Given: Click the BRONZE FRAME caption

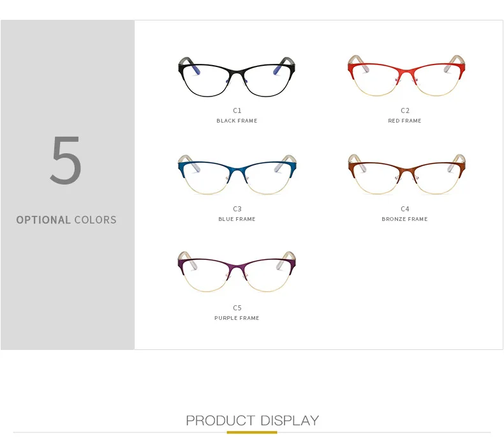Looking at the screenshot, I should pyautogui.click(x=404, y=219).
